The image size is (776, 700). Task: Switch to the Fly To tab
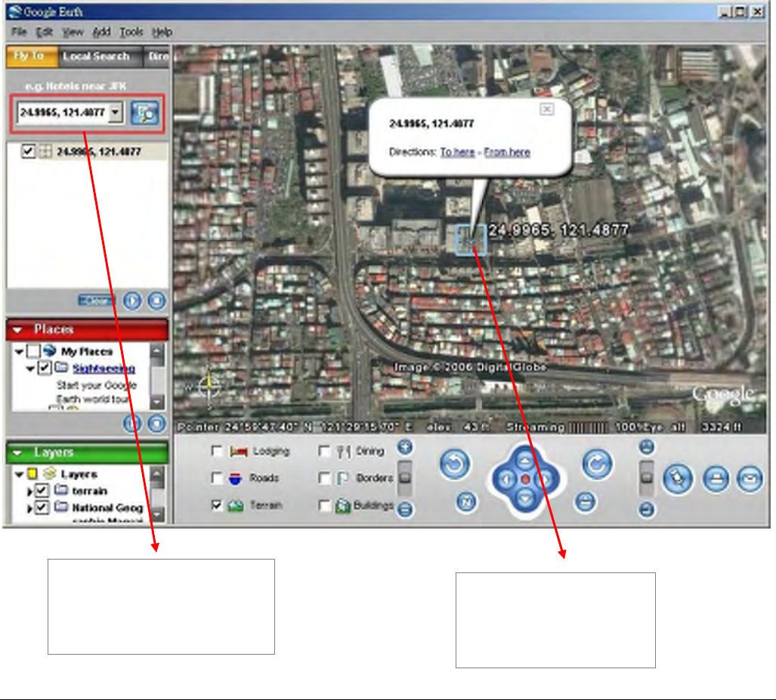click(31, 56)
